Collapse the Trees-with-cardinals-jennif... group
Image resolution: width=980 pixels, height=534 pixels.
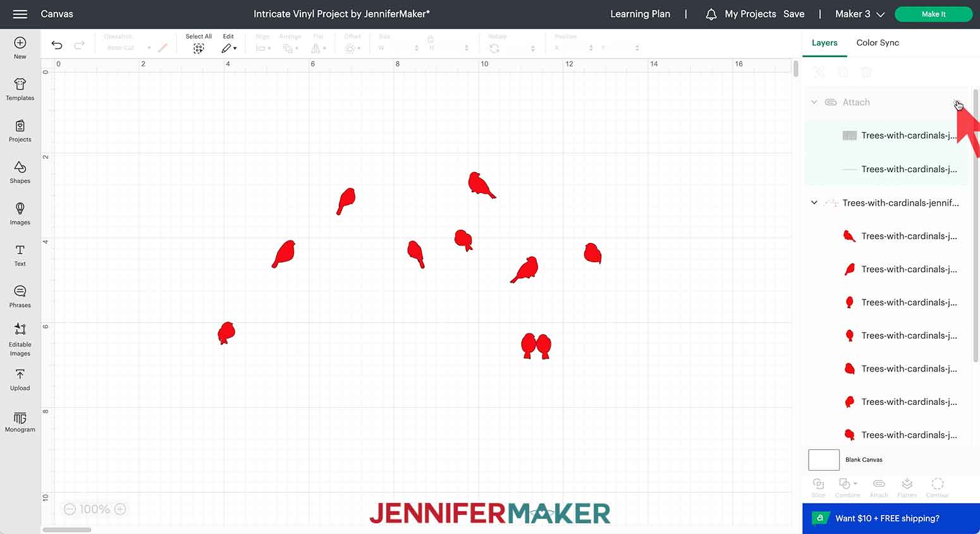point(814,202)
